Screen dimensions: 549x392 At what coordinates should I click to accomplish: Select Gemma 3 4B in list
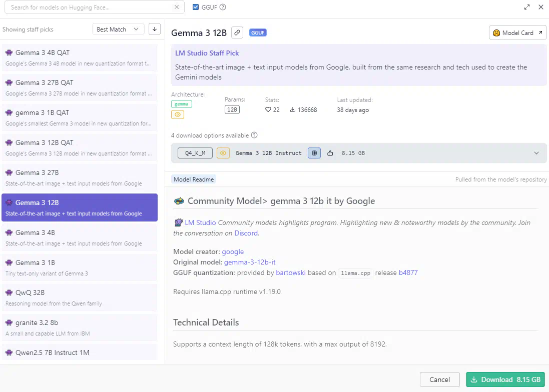click(80, 237)
